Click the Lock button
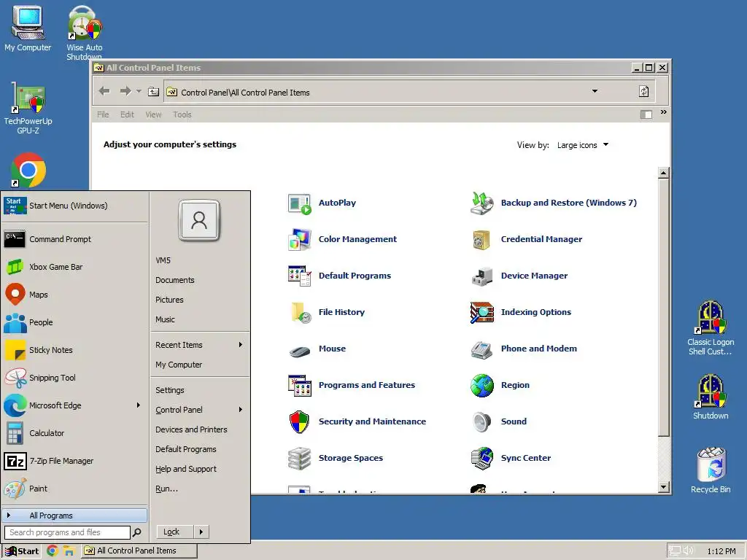The image size is (747, 560). click(175, 532)
